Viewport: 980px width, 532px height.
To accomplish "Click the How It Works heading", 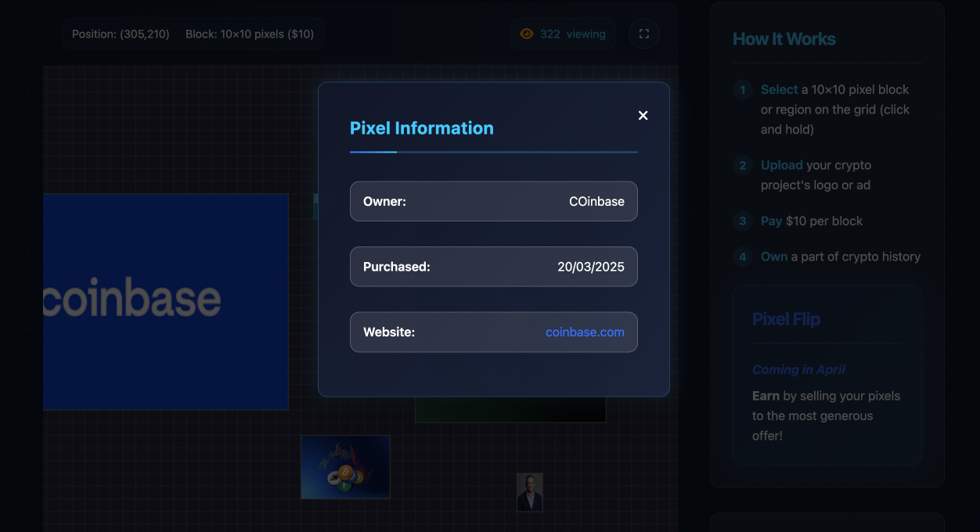I will (x=784, y=39).
